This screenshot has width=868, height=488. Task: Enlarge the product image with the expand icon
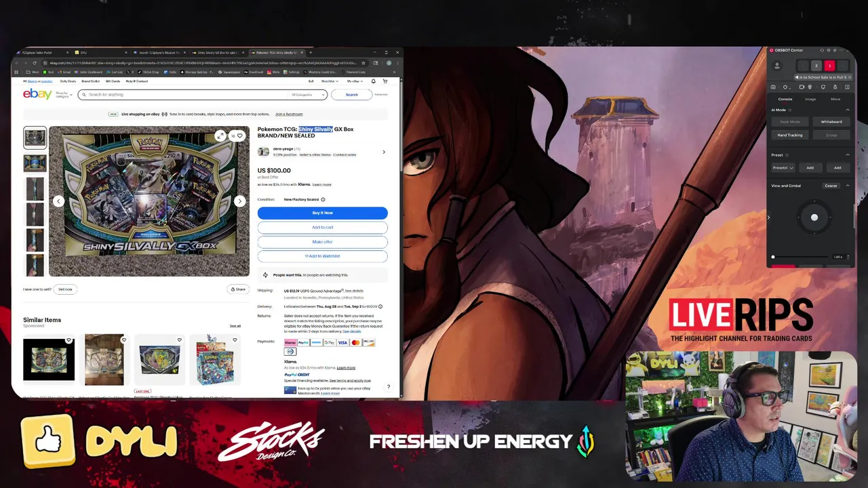tap(220, 136)
